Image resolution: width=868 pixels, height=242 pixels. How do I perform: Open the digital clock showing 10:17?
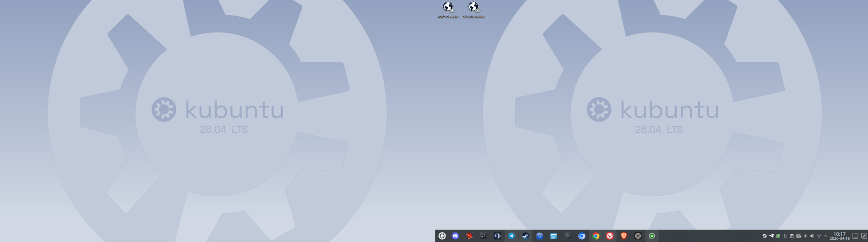840,236
